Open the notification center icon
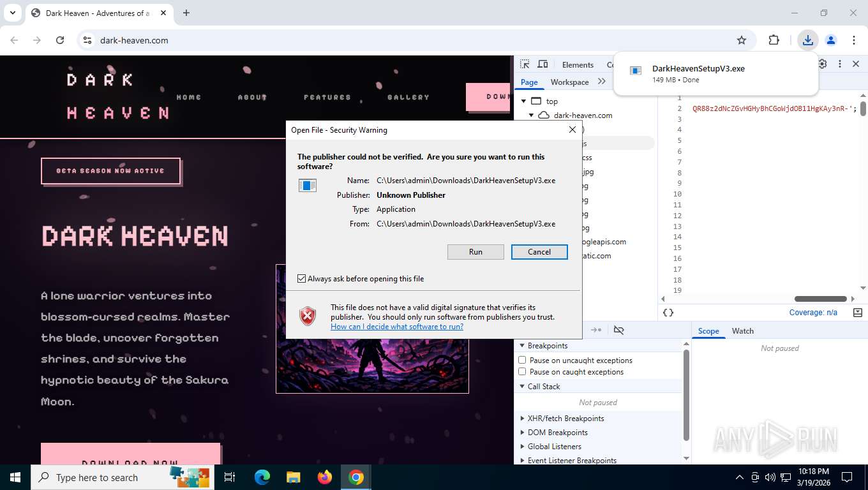This screenshot has width=868, height=490. (847, 477)
